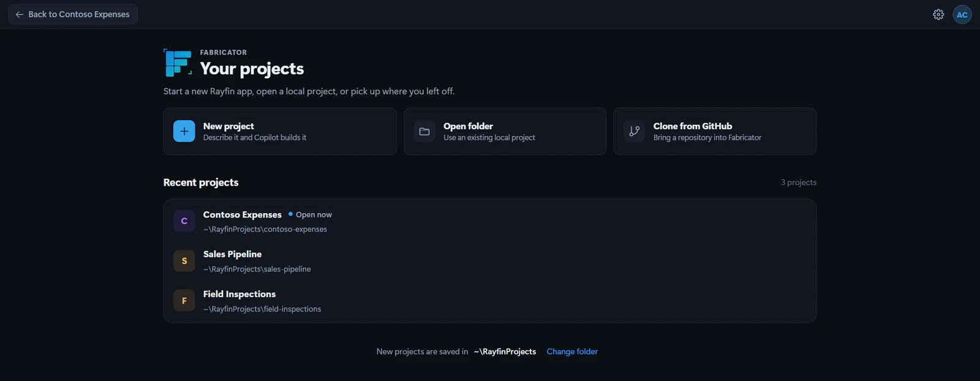The image size is (980, 381).
Task: Start a New project card
Action: pyautogui.click(x=280, y=131)
